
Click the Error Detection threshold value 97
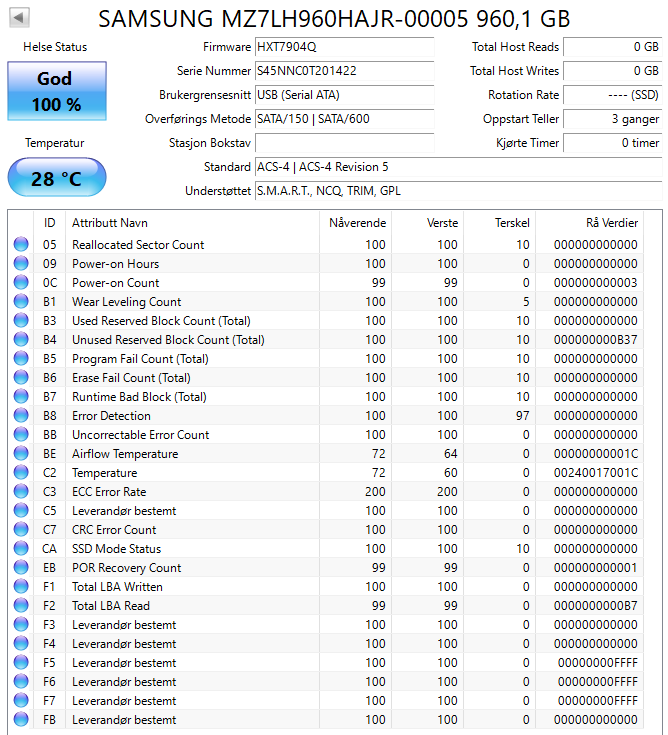click(522, 415)
